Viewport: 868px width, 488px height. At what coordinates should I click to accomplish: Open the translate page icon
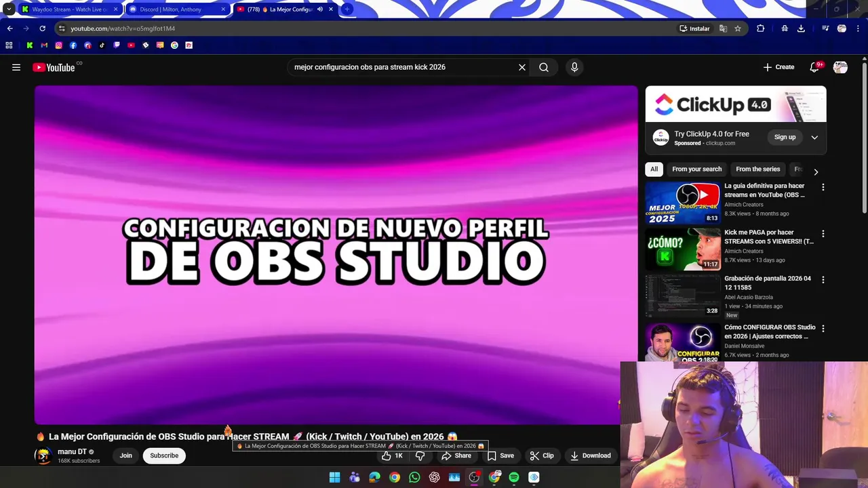723,28
